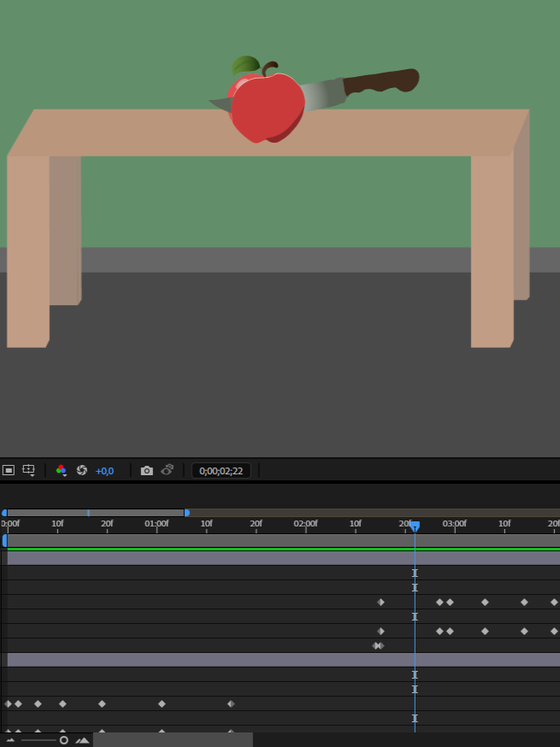Open the Show Channel RGB circles dropdown
The width and height of the screenshot is (560, 747).
tap(61, 470)
